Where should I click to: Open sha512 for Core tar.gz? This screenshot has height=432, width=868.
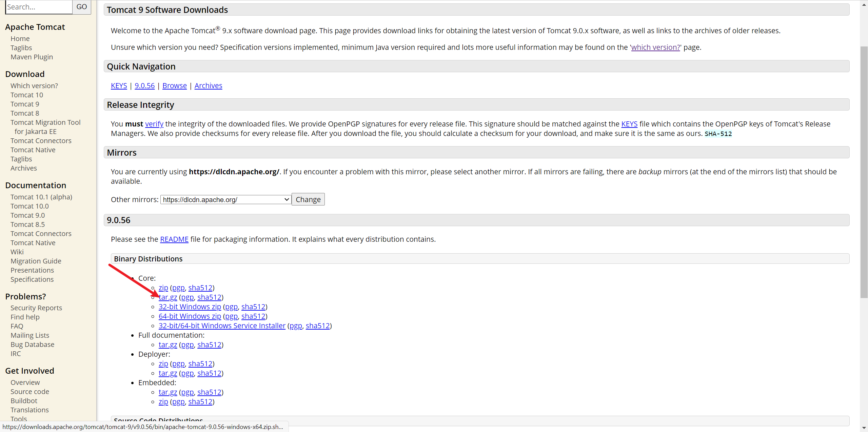210,297
